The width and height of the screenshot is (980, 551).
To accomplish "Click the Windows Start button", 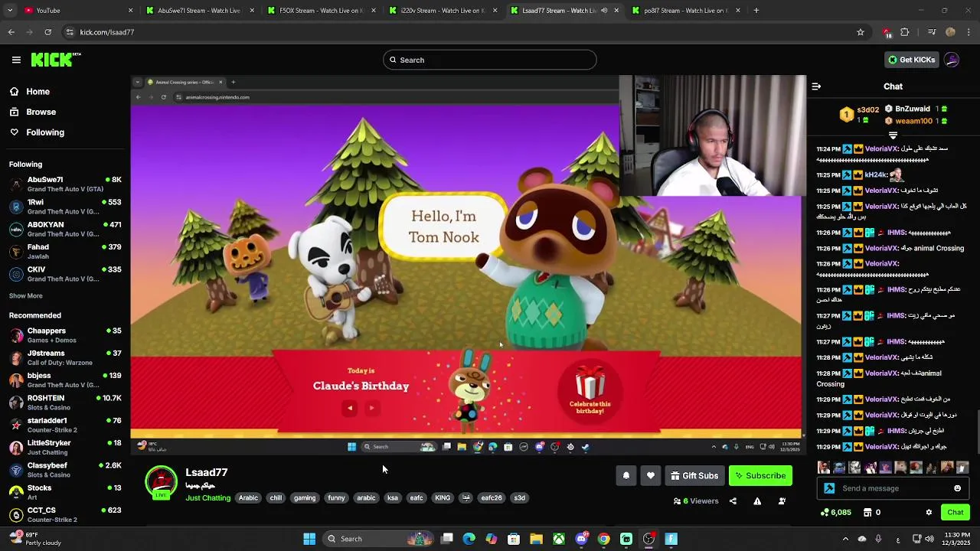I will (309, 540).
